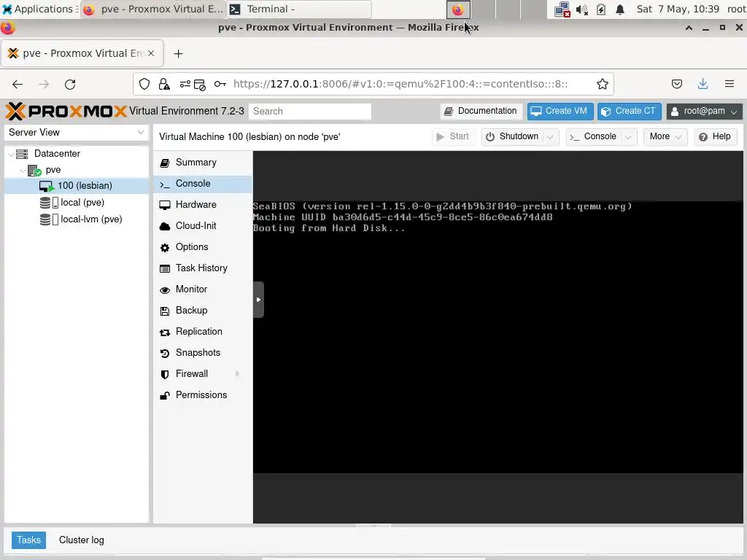Click the Monitor eye icon

click(x=165, y=290)
